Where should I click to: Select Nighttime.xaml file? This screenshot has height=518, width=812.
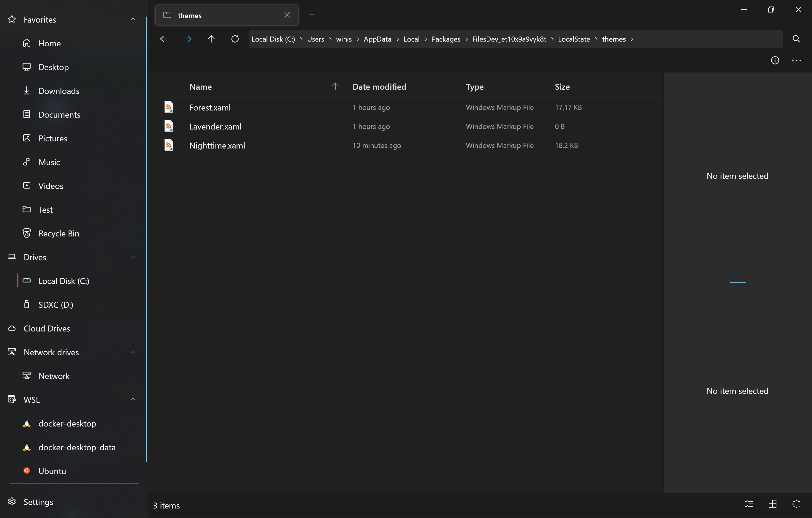tap(409, 146)
